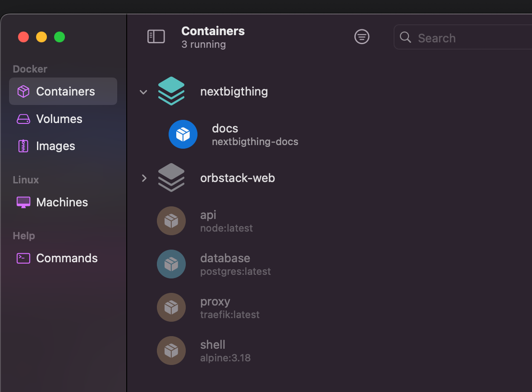Open the filter options icon
This screenshot has width=532, height=392.
[362, 36]
